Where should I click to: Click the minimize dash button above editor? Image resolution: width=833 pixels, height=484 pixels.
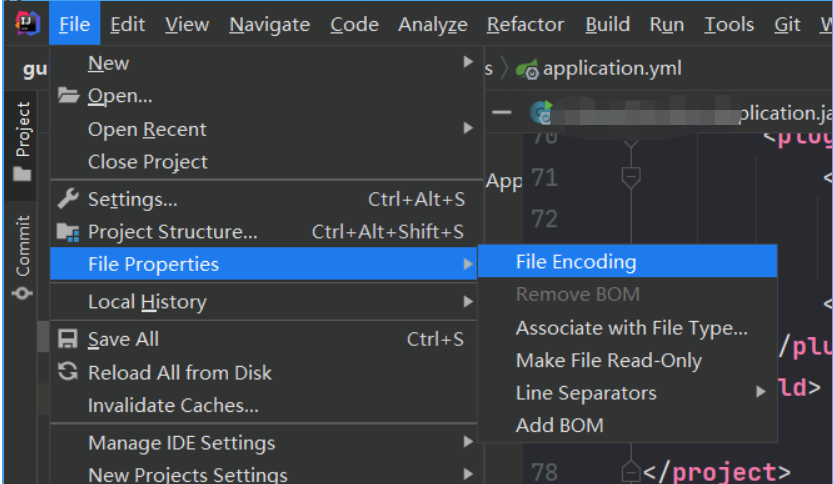(x=502, y=112)
